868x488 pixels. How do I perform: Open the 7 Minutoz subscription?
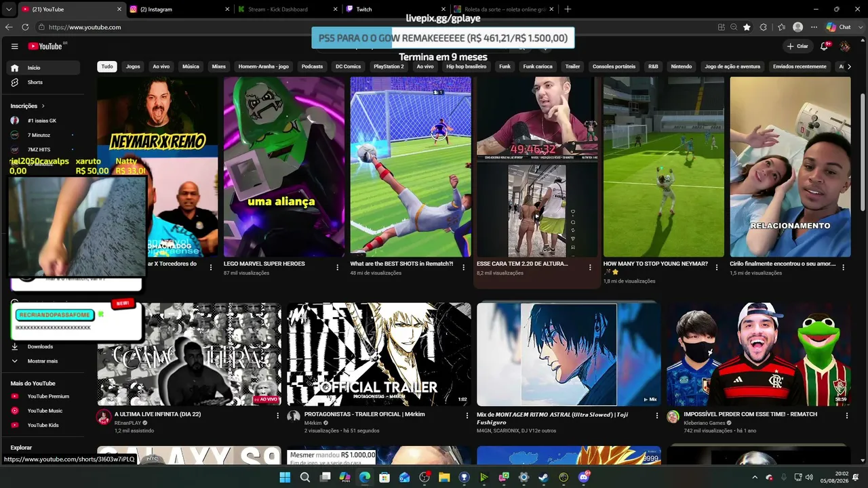click(x=43, y=135)
